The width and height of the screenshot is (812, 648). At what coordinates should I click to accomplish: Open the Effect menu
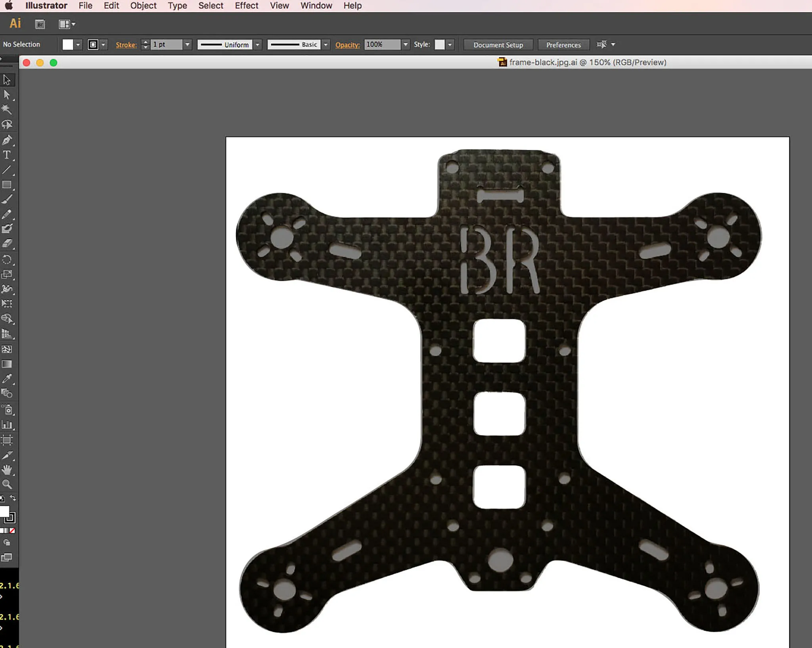click(x=246, y=6)
